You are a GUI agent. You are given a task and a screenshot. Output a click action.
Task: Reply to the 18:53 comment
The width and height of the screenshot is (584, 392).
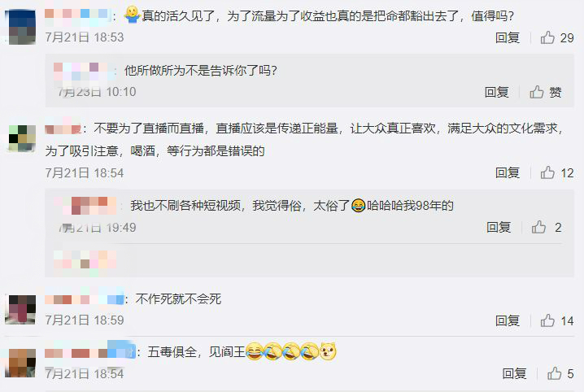[508, 37]
